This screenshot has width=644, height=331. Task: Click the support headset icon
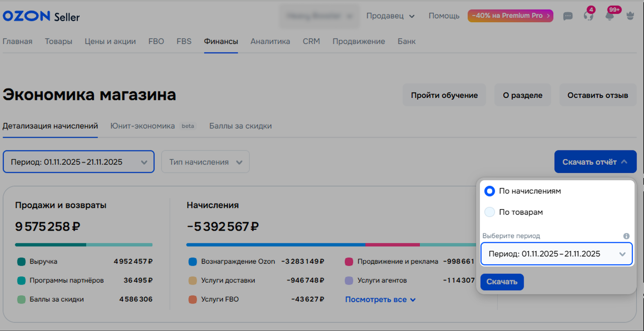click(588, 16)
